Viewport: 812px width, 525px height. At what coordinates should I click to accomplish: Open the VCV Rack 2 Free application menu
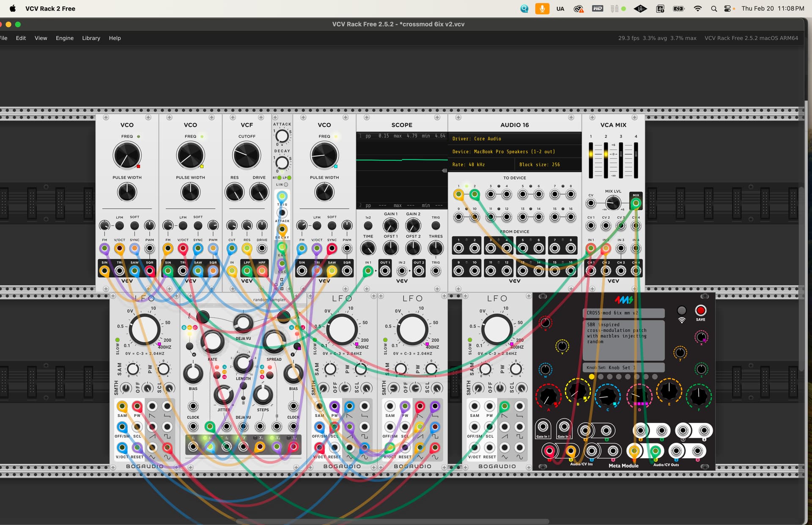pos(50,8)
